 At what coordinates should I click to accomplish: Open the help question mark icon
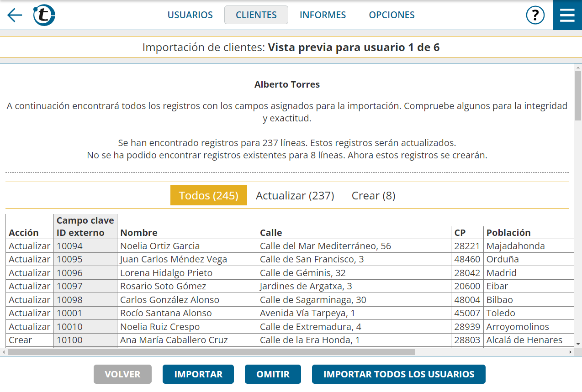535,15
